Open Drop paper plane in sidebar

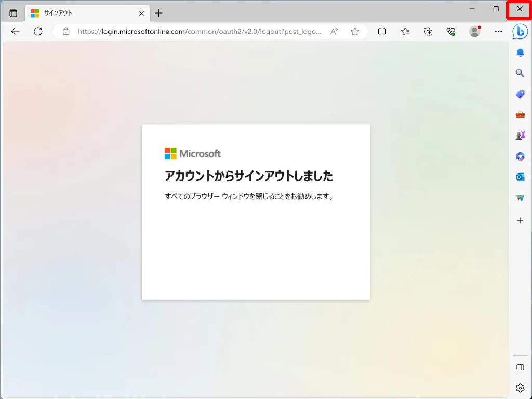tap(520, 197)
